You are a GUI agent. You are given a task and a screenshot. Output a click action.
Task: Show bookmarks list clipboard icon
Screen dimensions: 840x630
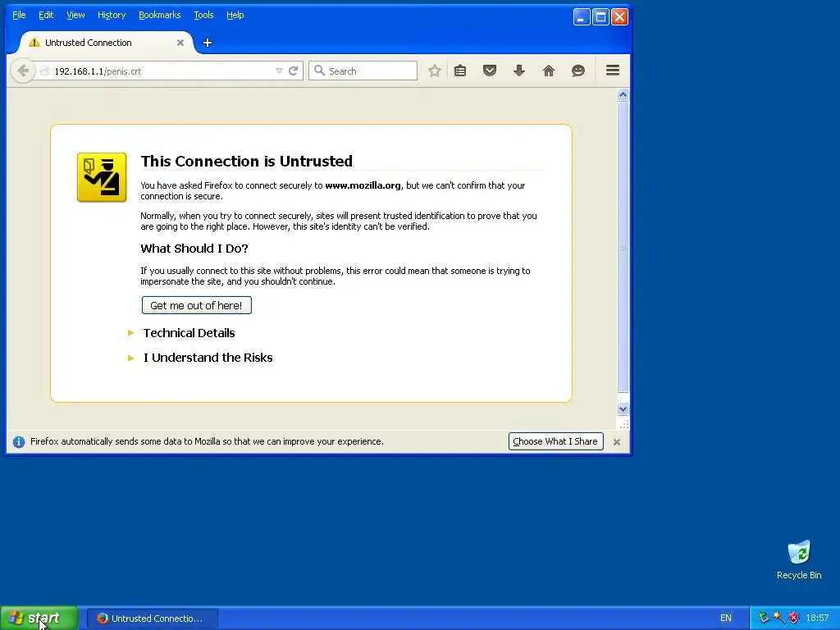[460, 71]
